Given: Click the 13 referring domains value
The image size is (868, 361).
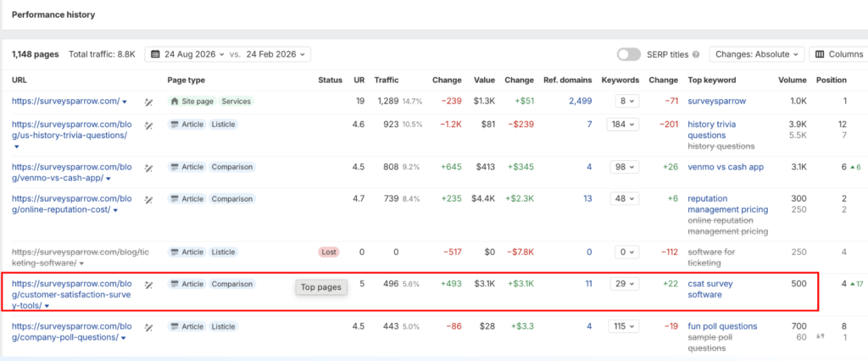Looking at the screenshot, I should click(587, 198).
